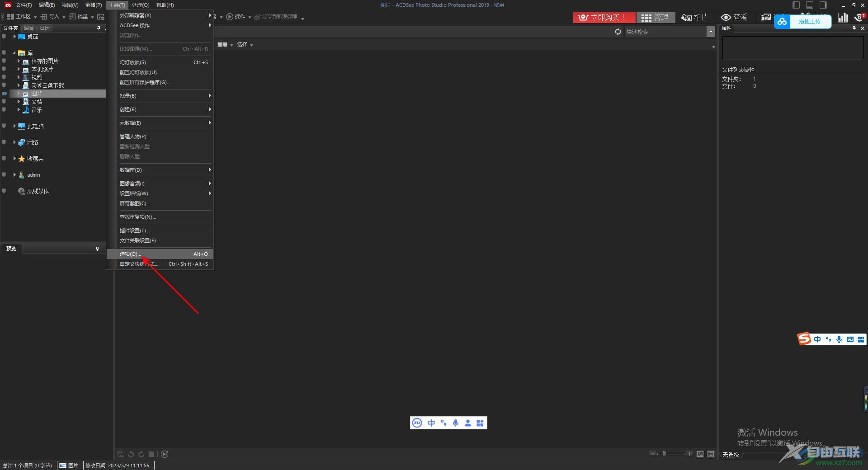Open the statistics bar chart icon
Image resolution: width=868 pixels, height=470 pixels.
843,17
